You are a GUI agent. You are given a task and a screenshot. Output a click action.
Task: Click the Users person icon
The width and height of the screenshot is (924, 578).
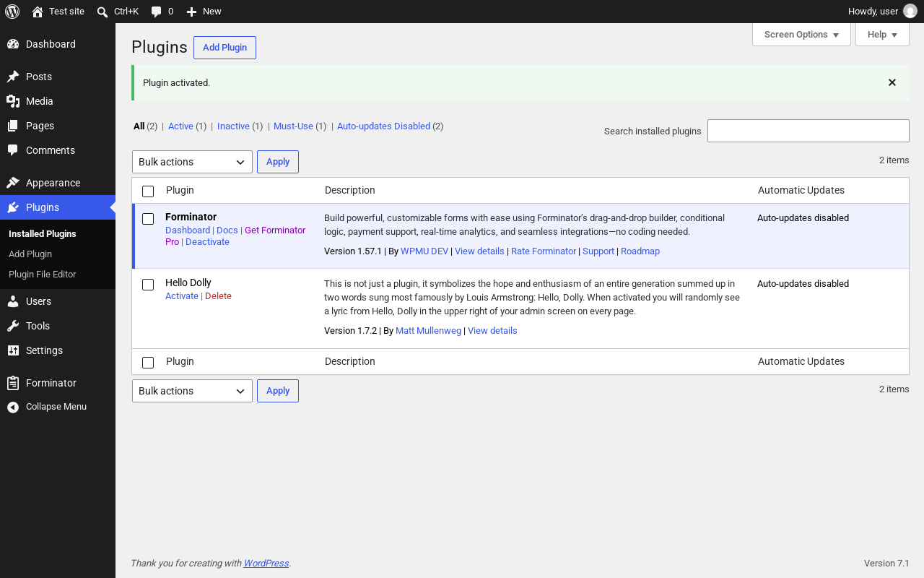coord(13,301)
